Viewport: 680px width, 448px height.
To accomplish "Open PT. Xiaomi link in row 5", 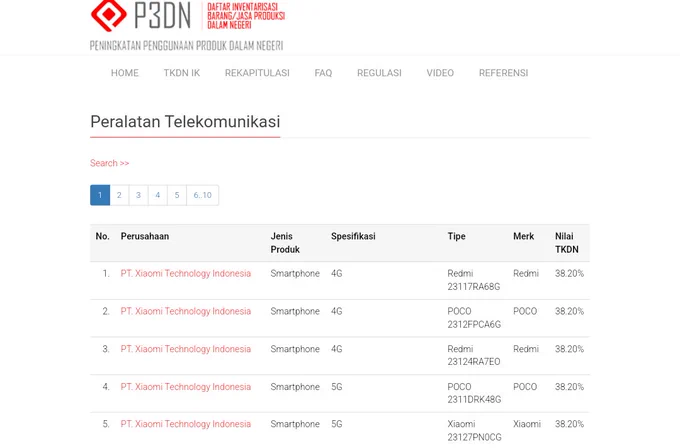I will click(186, 424).
